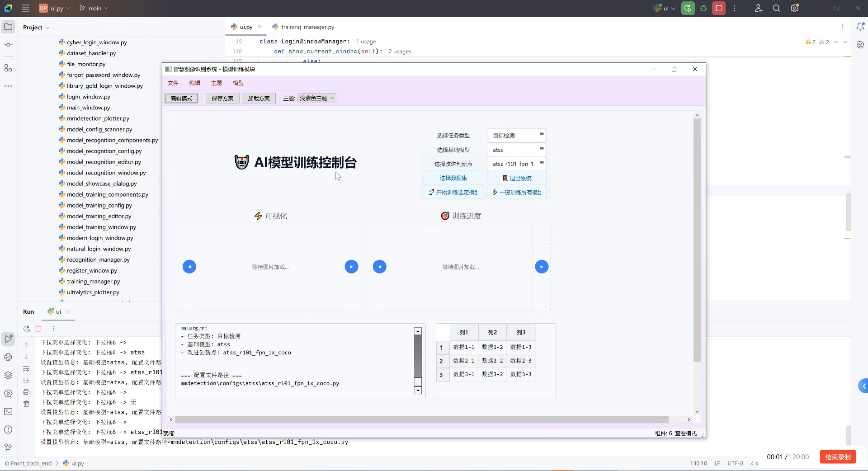Viewport: 868px width, 471px height.
Task: Open login_window.py in project tree
Action: pos(89,97)
